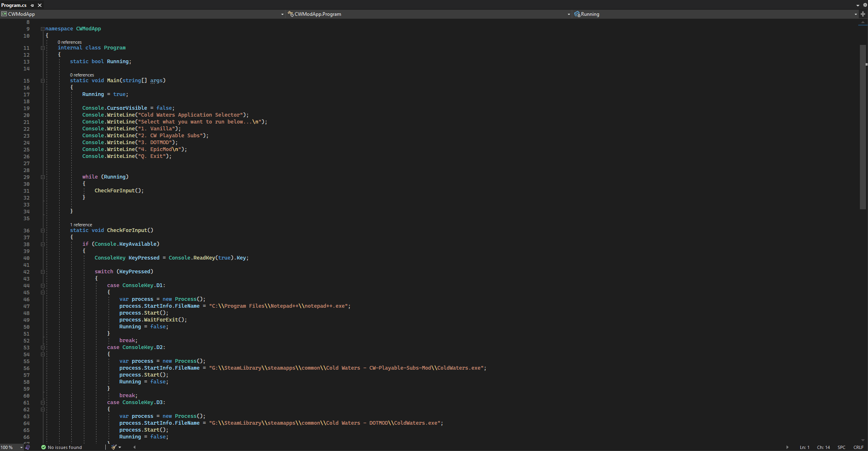
Task: Click 'No issues found' status text
Action: (x=65, y=447)
